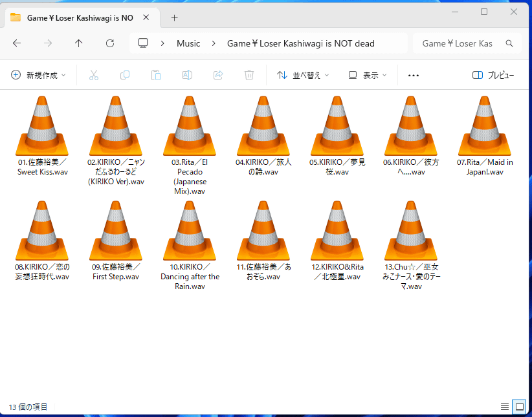Select 07.Rita／Maid in Japan!.wav icon
The width and height of the screenshot is (532, 417).
(x=485, y=126)
